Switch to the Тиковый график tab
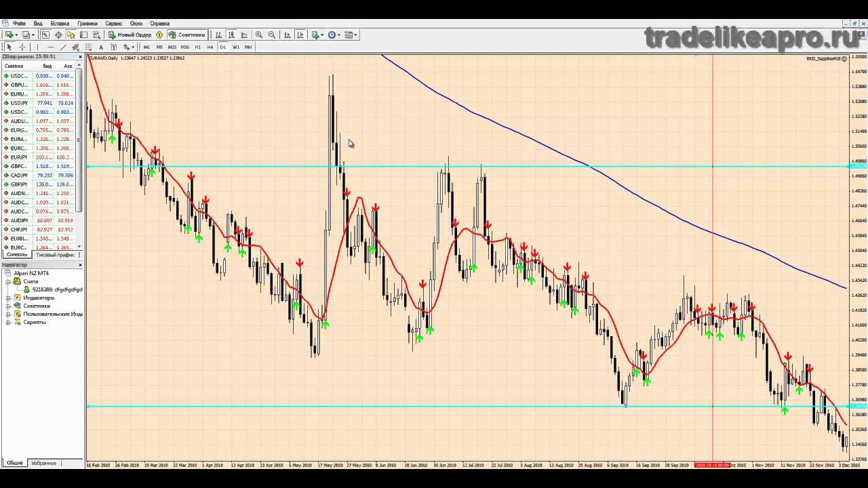The height and width of the screenshot is (488, 868). pyautogui.click(x=56, y=255)
